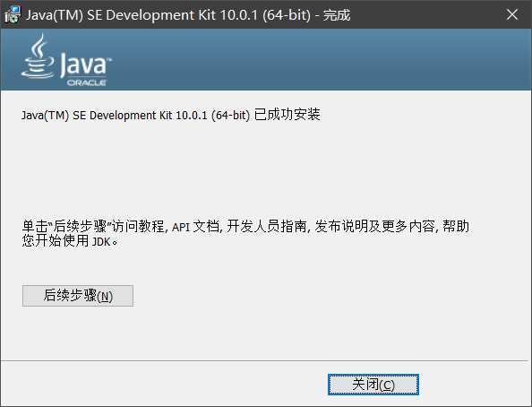This screenshot has width=532, height=407.
Task: Click the installer icon in title bar
Action: click(x=13, y=14)
